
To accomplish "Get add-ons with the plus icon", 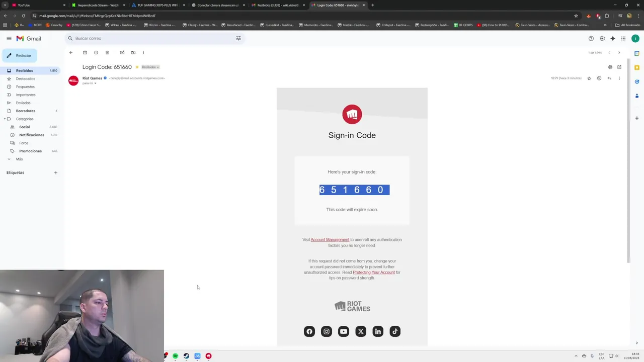I will coord(637,118).
